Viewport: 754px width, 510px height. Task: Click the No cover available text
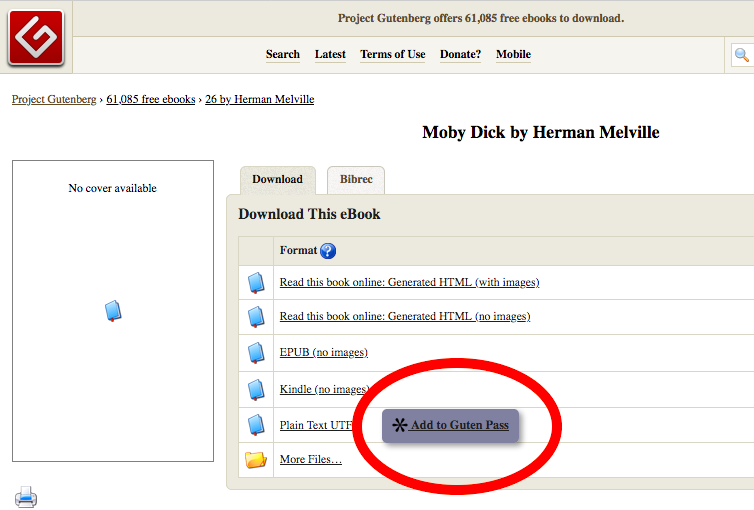pos(113,188)
